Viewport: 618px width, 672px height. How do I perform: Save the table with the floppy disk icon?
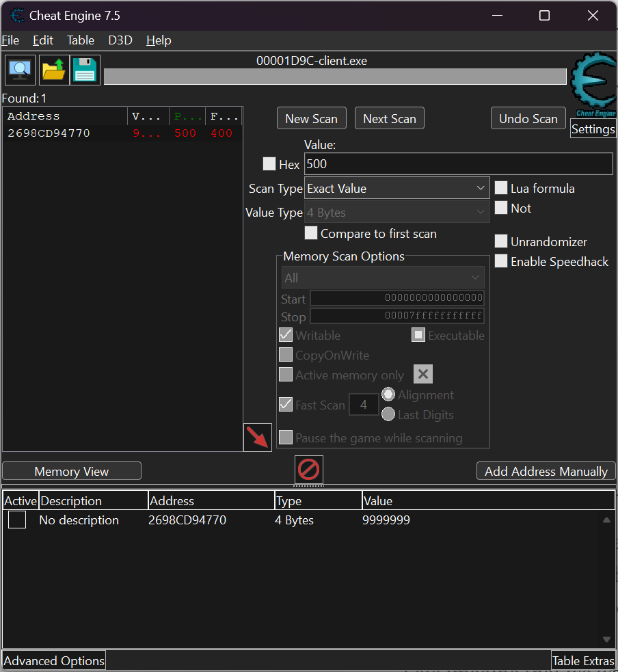[x=85, y=70]
